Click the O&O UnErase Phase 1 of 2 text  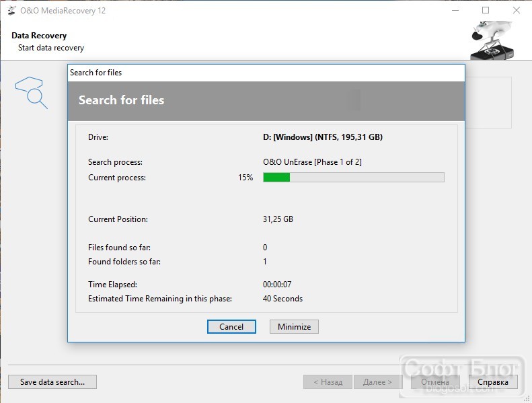(x=312, y=162)
